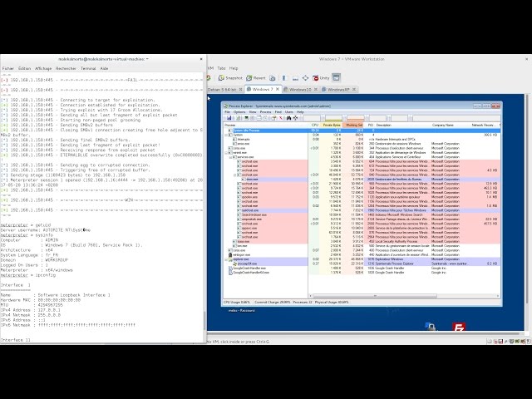Select the spoolsv.exe process row
This screenshot has width=532, height=399.
point(362,197)
